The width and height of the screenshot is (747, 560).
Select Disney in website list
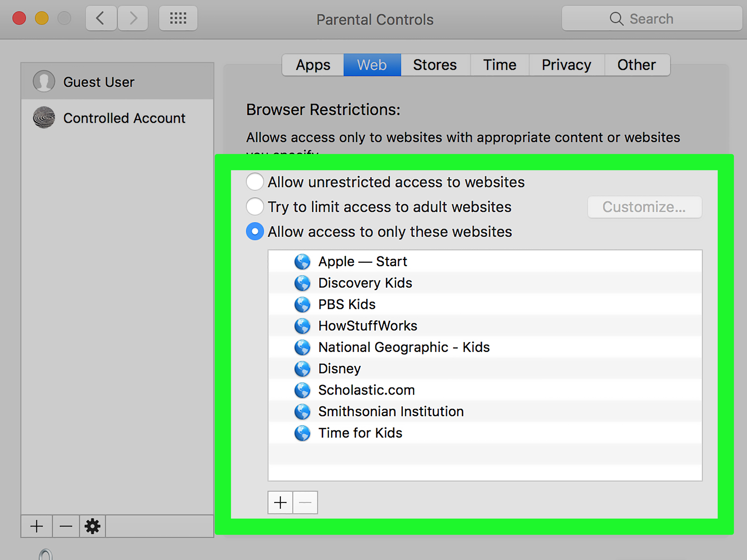point(485,369)
